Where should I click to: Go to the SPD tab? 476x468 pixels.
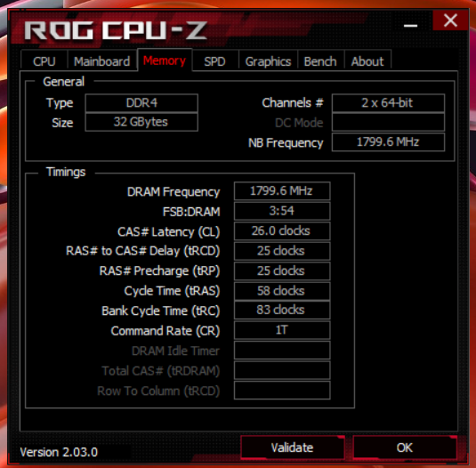214,61
